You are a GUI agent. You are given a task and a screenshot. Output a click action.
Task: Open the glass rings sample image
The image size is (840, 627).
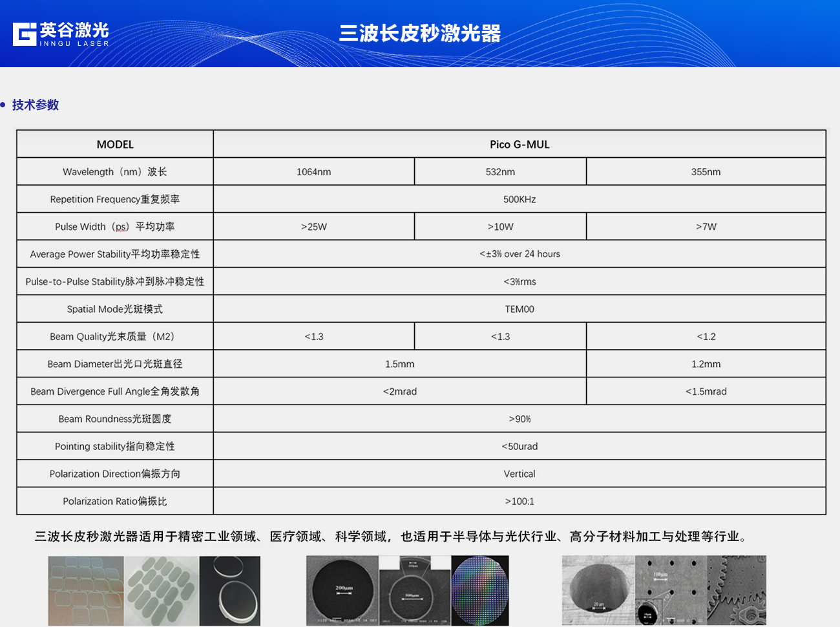pos(230,590)
